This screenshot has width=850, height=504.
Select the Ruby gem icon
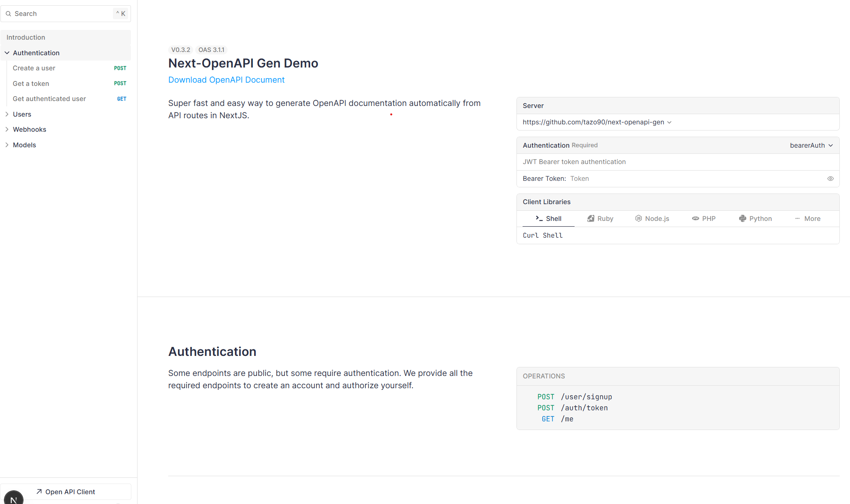[591, 218]
